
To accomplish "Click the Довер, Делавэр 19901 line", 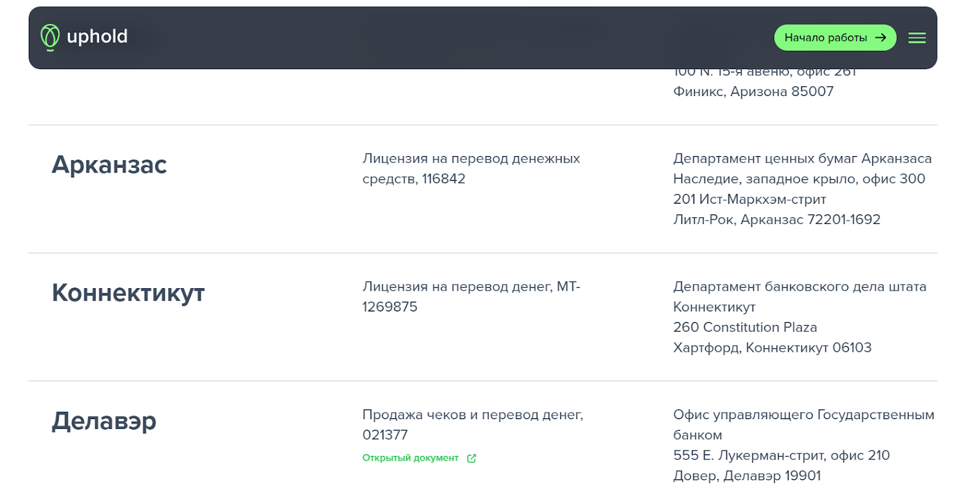I will tap(747, 476).
